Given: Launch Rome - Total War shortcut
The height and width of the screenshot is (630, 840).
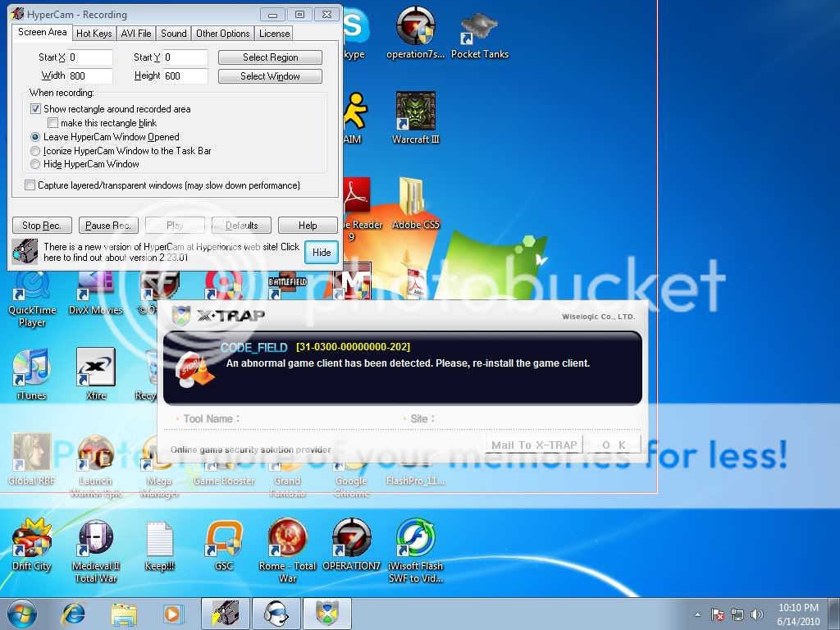Looking at the screenshot, I should (x=288, y=538).
